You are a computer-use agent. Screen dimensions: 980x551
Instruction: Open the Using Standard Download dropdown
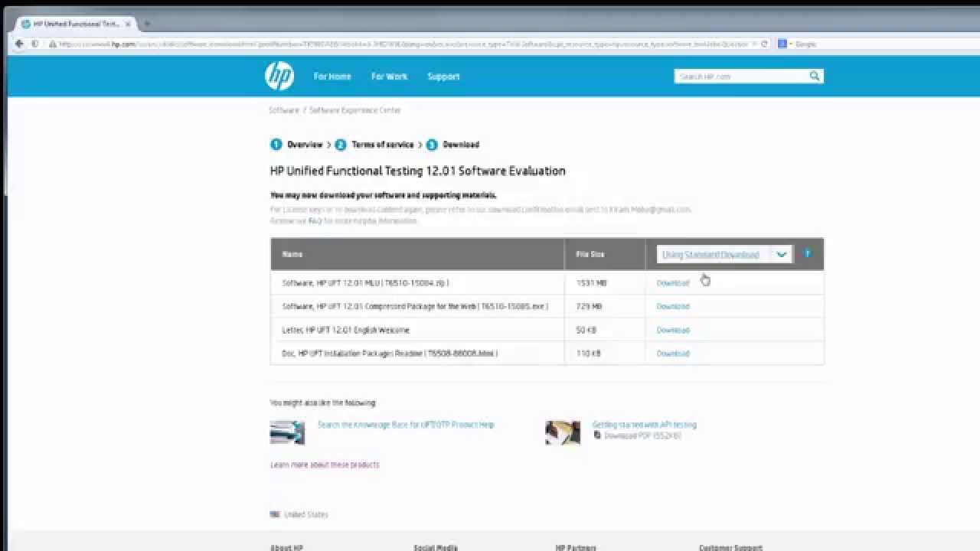point(724,254)
